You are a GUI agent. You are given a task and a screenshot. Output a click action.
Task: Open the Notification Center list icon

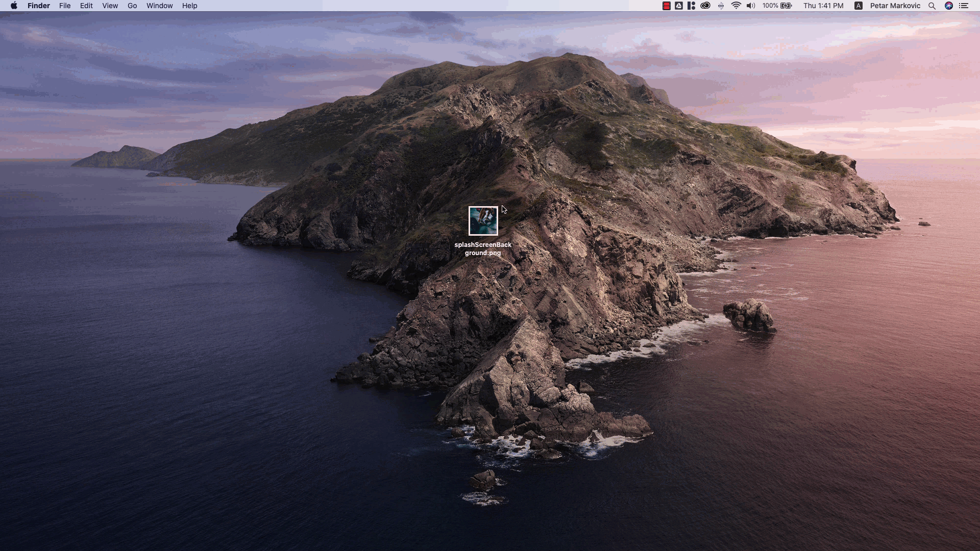point(964,6)
